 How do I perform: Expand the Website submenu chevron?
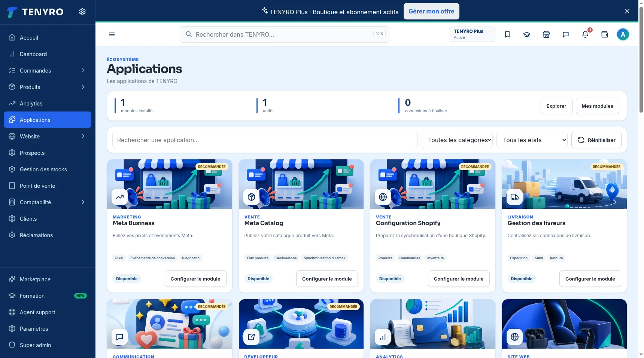point(83,136)
